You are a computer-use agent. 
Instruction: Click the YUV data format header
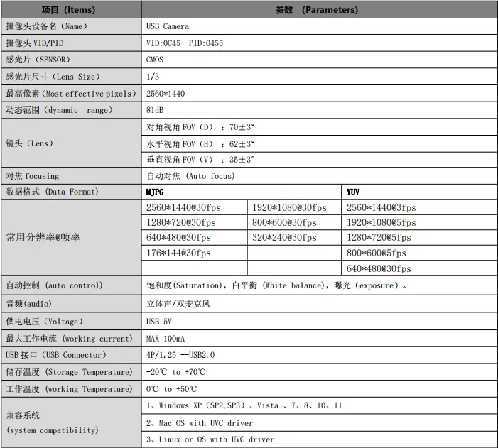pos(353,192)
